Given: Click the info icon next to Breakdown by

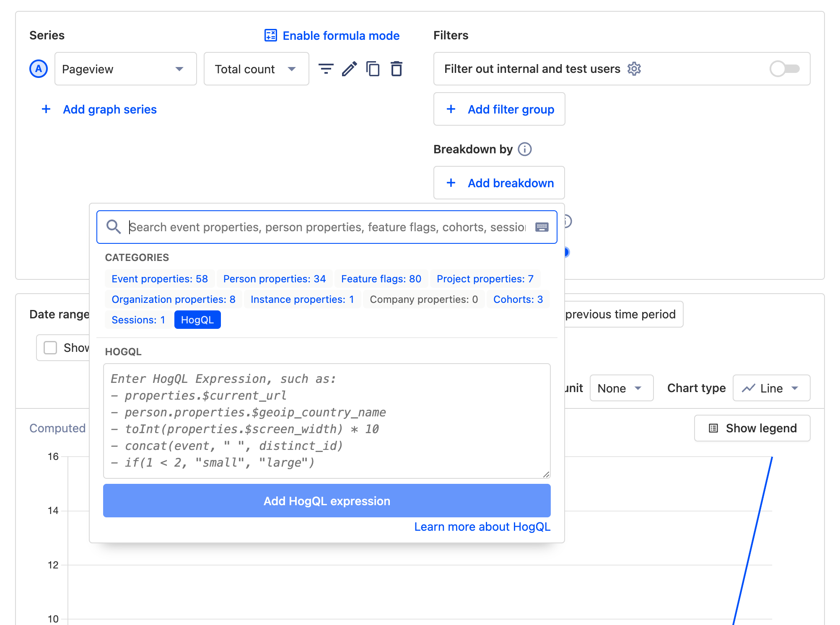Looking at the screenshot, I should coord(524,149).
